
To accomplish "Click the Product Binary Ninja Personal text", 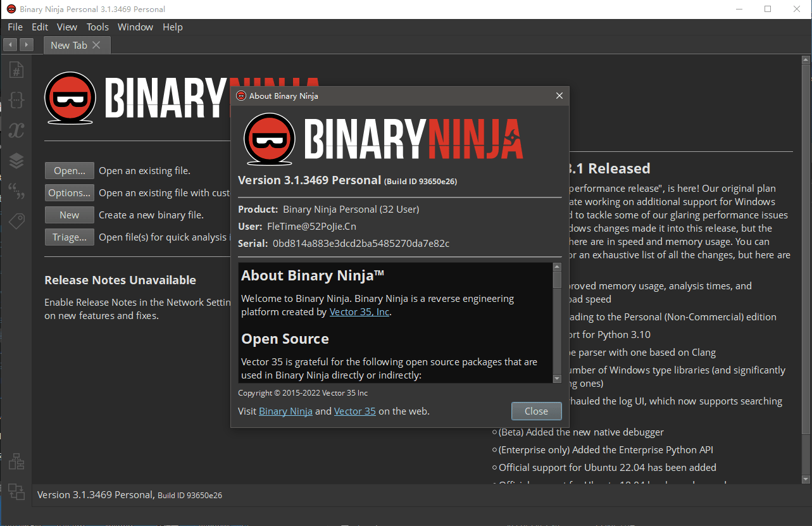I will click(328, 209).
